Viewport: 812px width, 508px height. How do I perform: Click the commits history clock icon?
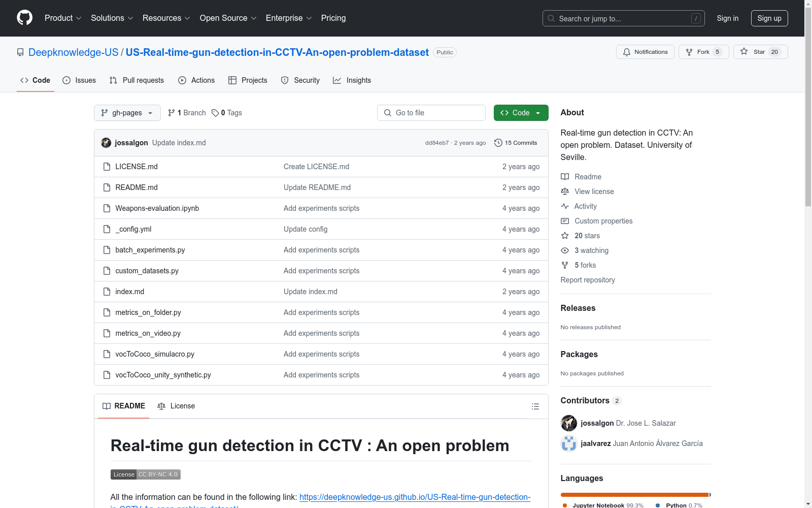click(x=498, y=143)
